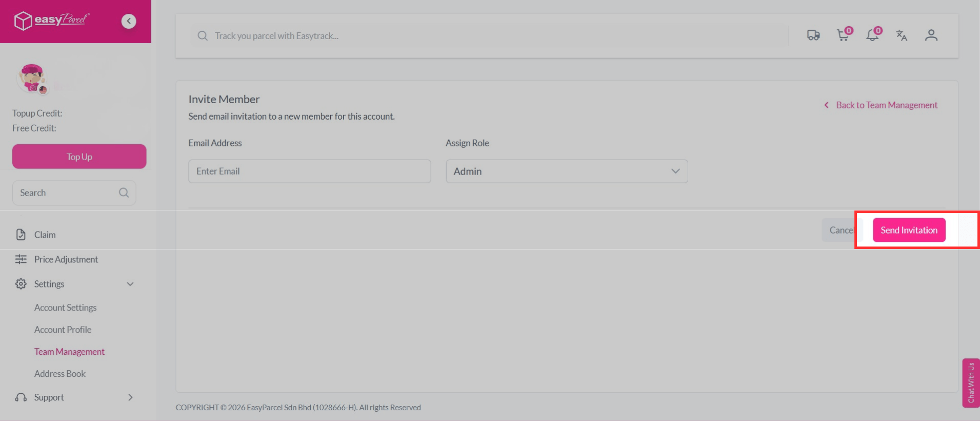
Task: Click the delivery truck icon in header
Action: (813, 35)
